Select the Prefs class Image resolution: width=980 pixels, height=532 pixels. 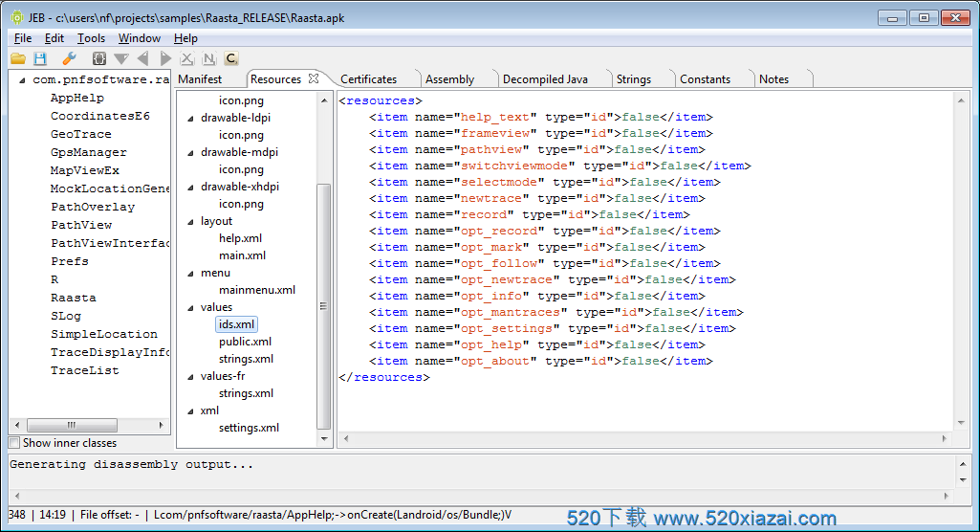click(x=70, y=260)
